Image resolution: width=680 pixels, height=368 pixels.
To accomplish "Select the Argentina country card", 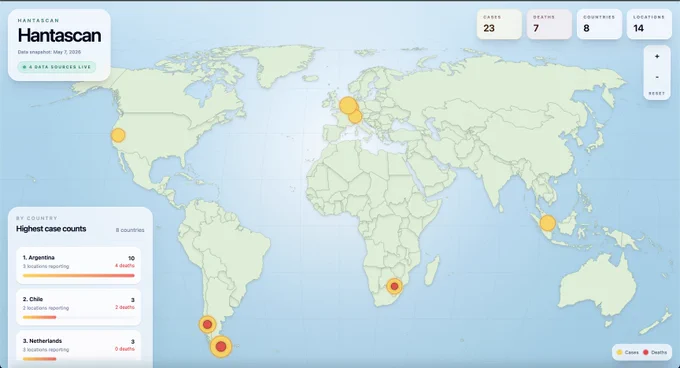I will pos(78,265).
